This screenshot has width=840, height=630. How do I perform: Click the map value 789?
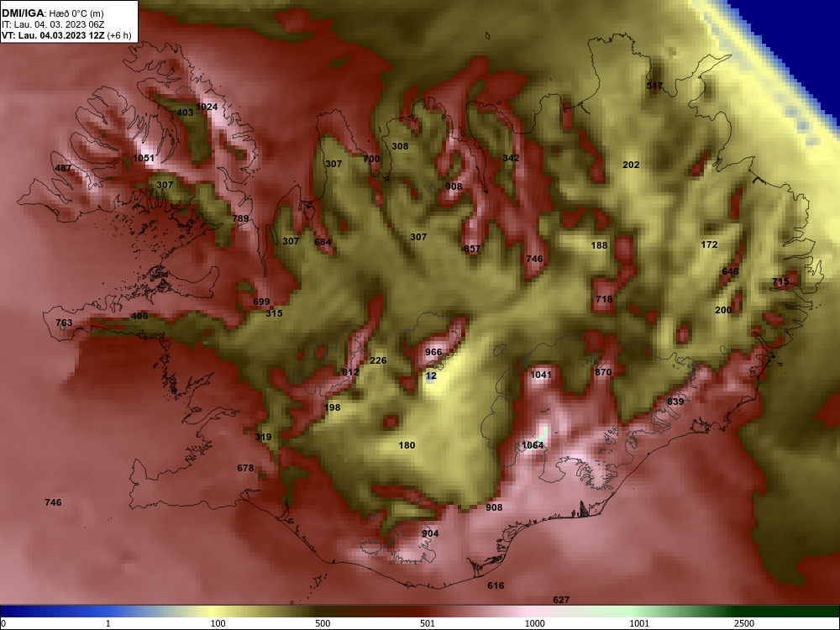[240, 218]
